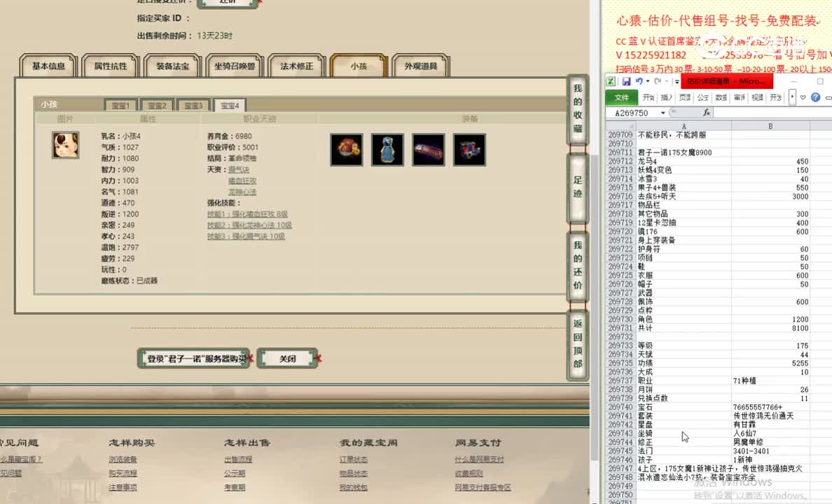Image resolution: width=832 pixels, height=504 pixels.
Task: Open the Customize Quick Access Toolbar dropdown
Action: [x=677, y=82]
